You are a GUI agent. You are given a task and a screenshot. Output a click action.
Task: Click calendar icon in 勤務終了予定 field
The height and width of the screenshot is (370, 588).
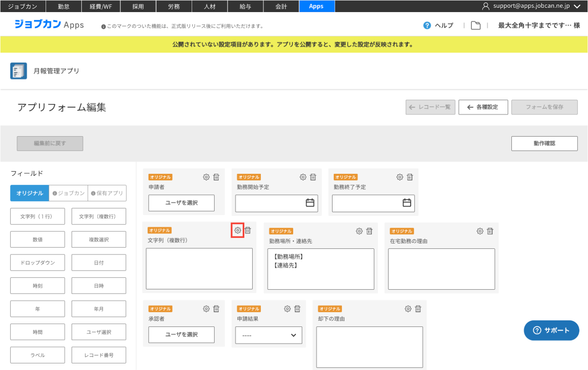coord(407,203)
